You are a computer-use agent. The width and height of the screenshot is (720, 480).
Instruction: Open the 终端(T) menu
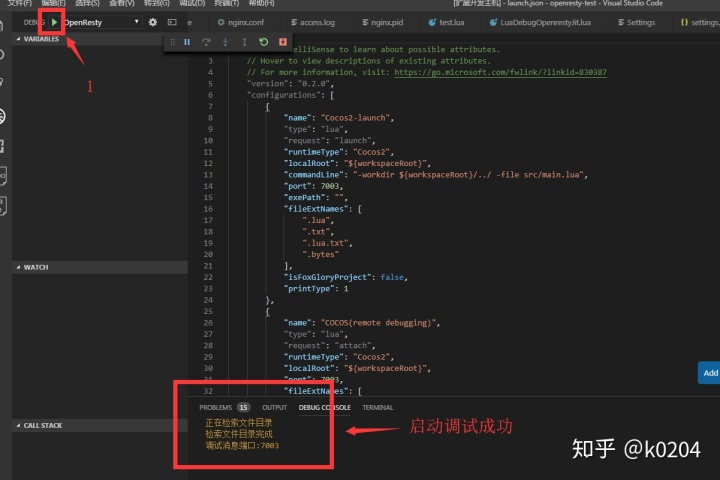(227, 3)
